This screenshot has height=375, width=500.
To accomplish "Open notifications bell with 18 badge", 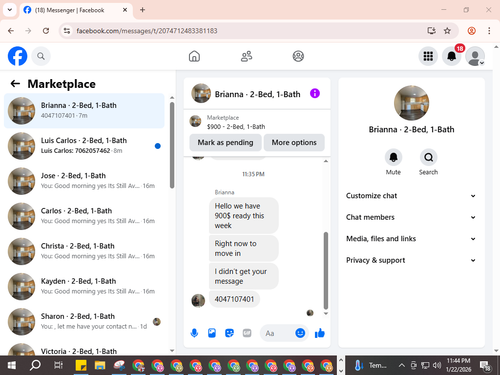I will click(452, 56).
